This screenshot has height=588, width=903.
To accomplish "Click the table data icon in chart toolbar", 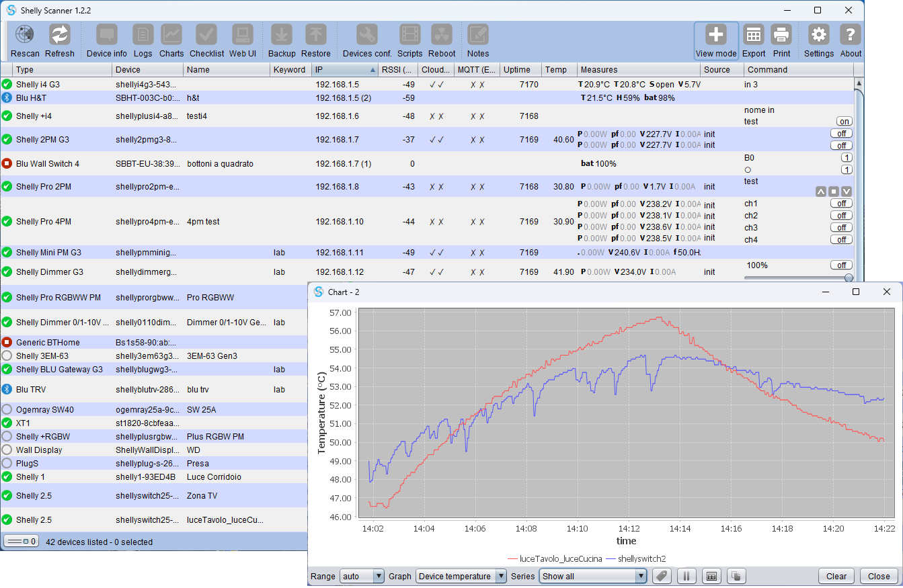I will 711,576.
